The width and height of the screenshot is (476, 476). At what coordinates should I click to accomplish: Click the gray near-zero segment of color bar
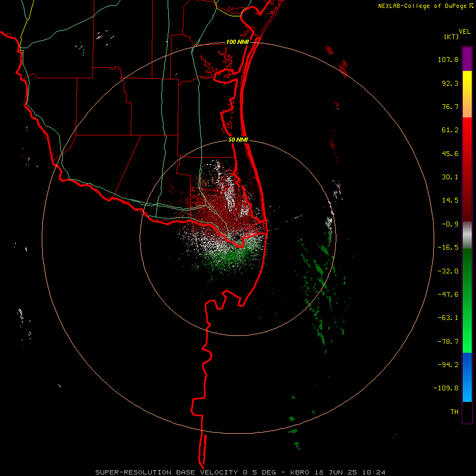point(467,235)
